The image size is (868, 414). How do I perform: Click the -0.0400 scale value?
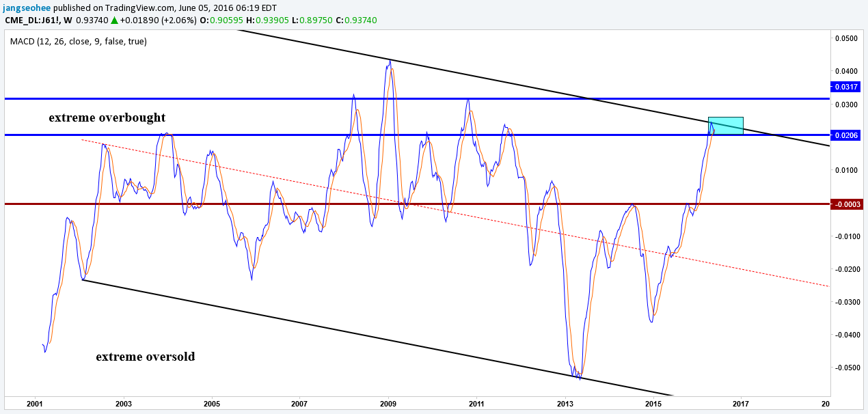tap(846, 335)
